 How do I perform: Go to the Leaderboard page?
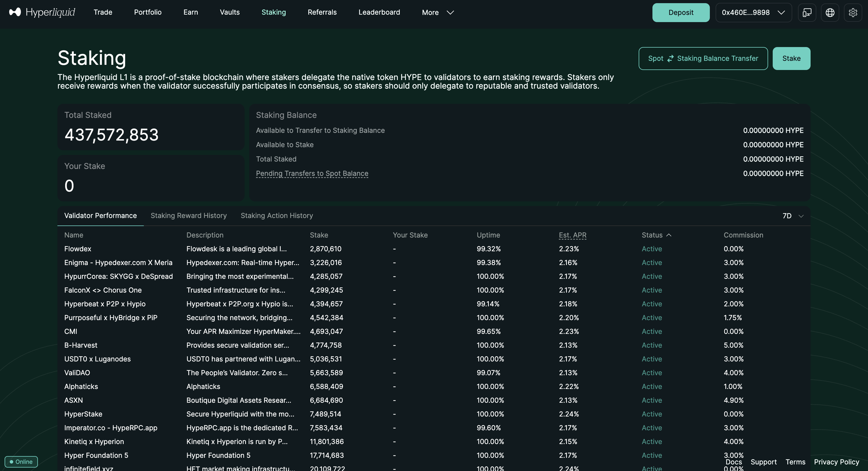(379, 12)
